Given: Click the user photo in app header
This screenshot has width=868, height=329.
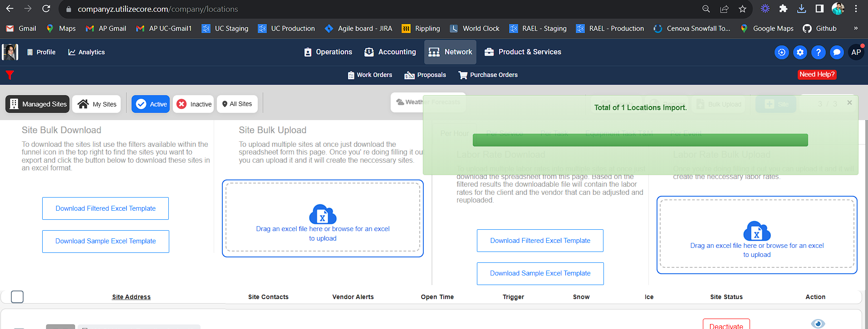Looking at the screenshot, I should (10, 52).
